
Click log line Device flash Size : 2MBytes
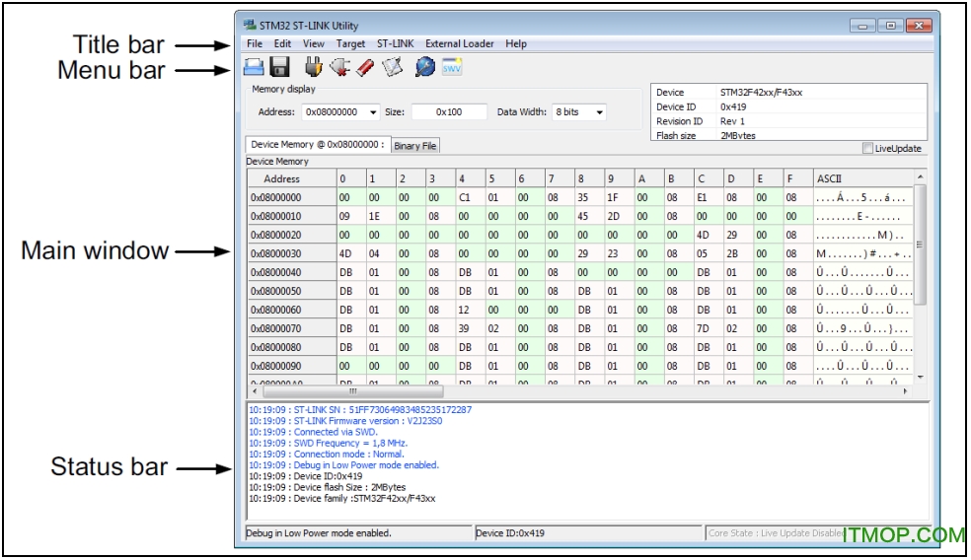click(327, 488)
